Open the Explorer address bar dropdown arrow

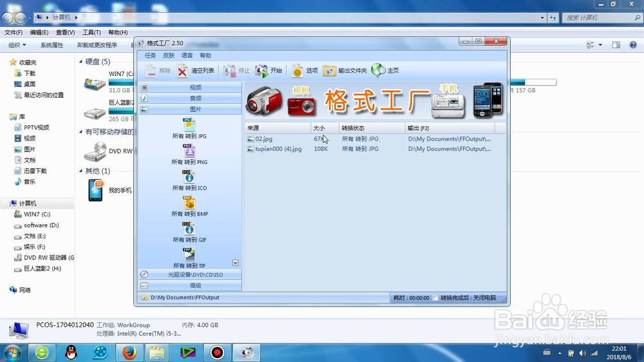[x=542, y=17]
